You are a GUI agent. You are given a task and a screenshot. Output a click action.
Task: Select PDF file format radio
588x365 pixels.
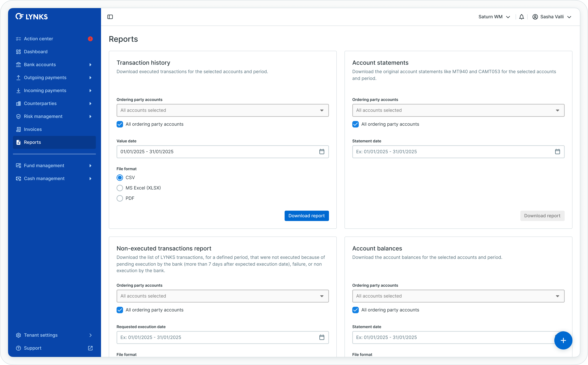[x=120, y=198]
